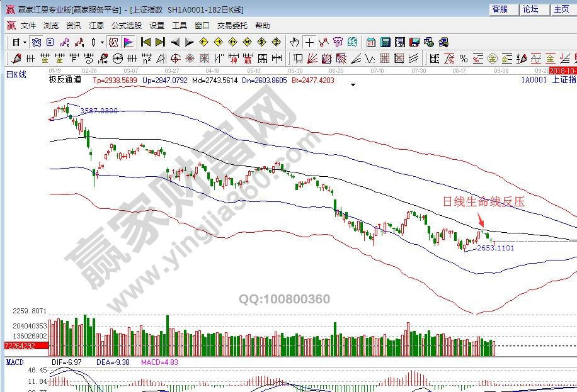
Task: Jump to first bar with green skip-back arrow
Action: [x=146, y=42]
